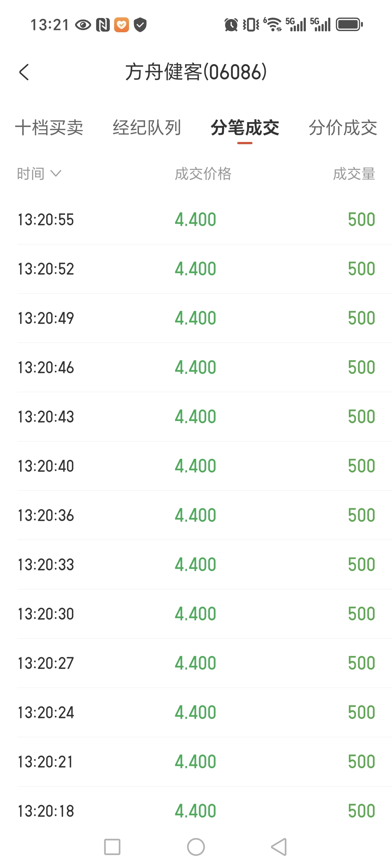Tap the NFC status bar icon
This screenshot has height=868, width=392.
click(102, 24)
